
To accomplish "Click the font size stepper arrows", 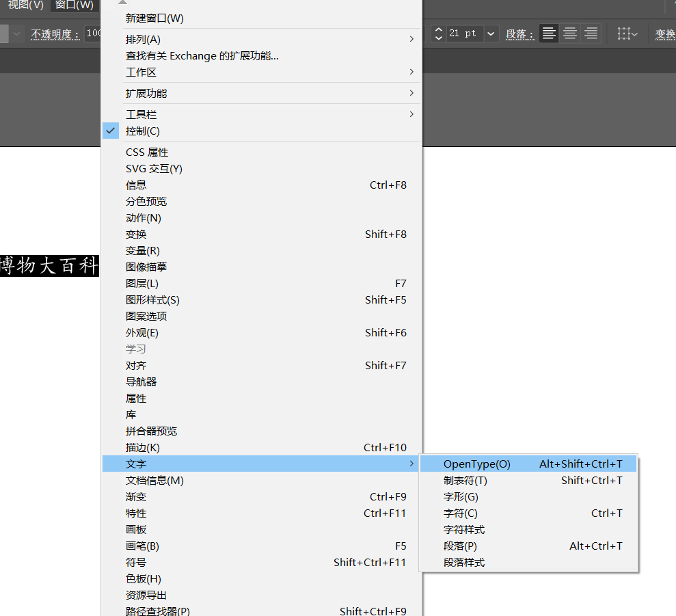I will 438,34.
